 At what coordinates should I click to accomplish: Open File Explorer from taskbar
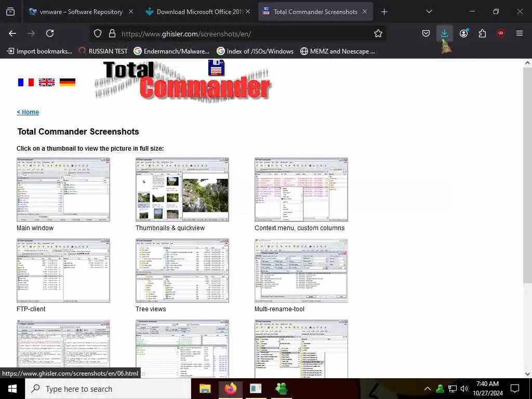click(x=205, y=389)
